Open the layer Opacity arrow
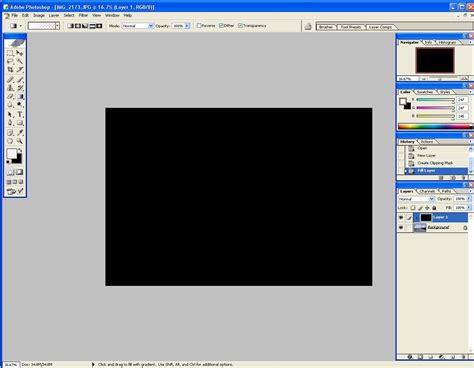 (x=469, y=199)
